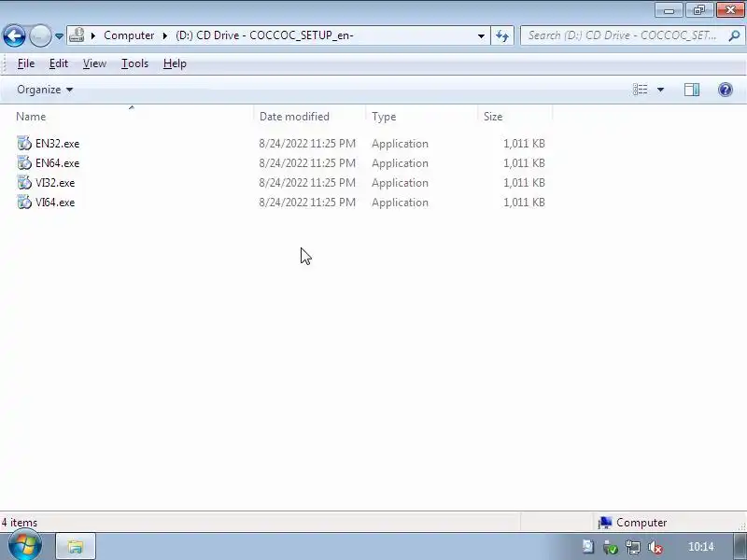747x560 pixels.
Task: Click the Application type cell of EN64.exe
Action: point(401,162)
